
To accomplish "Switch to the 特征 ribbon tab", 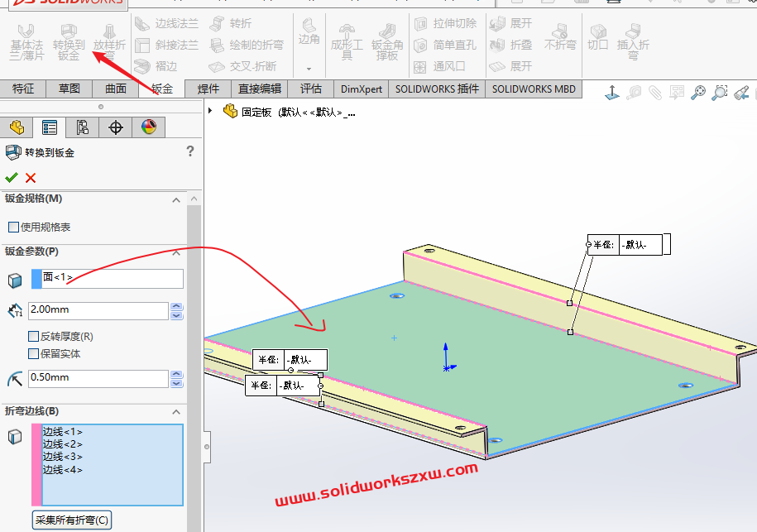I will 23,89.
